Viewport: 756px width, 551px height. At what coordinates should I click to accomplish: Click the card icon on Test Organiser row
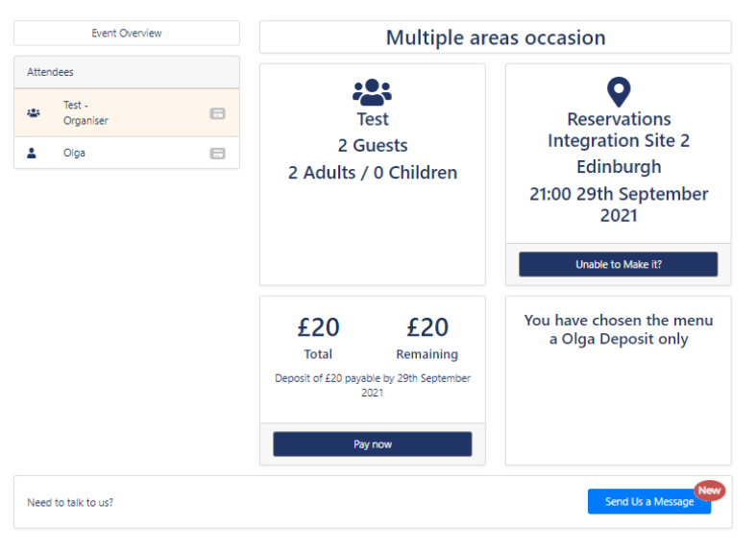[x=217, y=113]
